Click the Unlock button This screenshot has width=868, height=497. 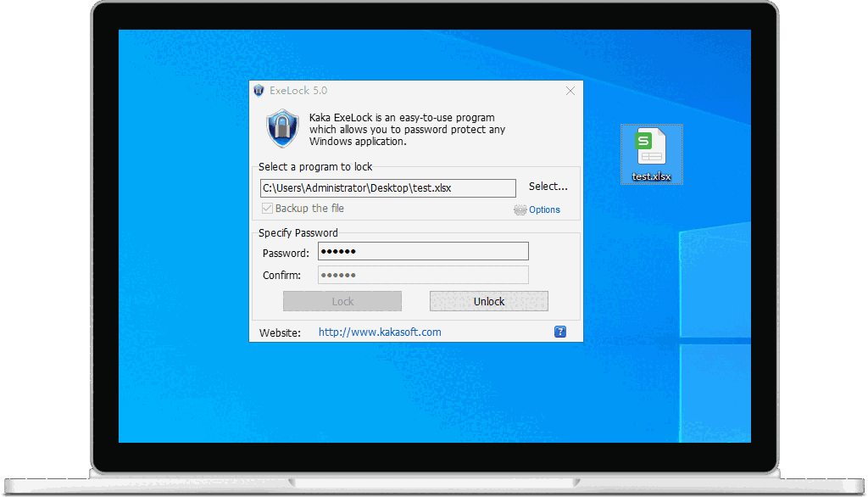[x=489, y=301]
